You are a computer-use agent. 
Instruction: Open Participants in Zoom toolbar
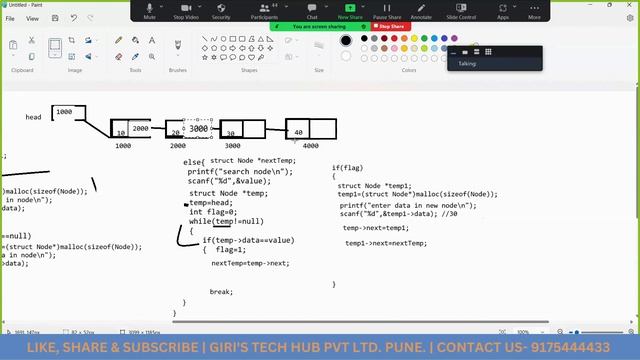pyautogui.click(x=264, y=11)
